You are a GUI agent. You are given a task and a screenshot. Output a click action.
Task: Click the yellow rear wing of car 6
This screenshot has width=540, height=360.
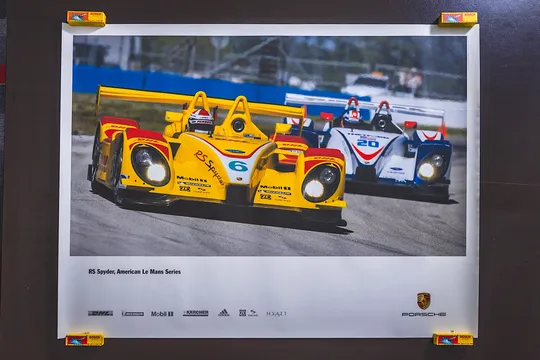[x=200, y=102]
